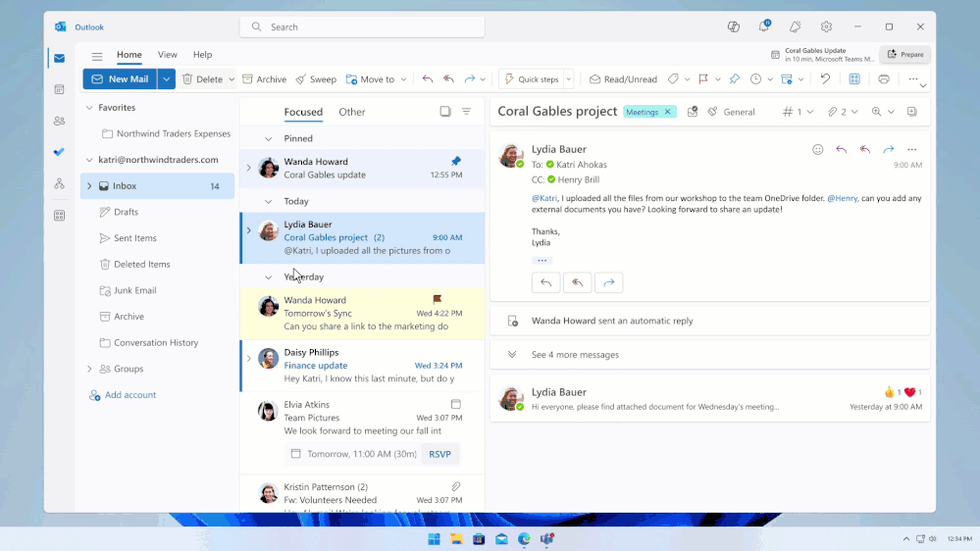Viewport: 980px width, 551px height.
Task: Open the pop-out window icon in reading pane
Action: (912, 111)
